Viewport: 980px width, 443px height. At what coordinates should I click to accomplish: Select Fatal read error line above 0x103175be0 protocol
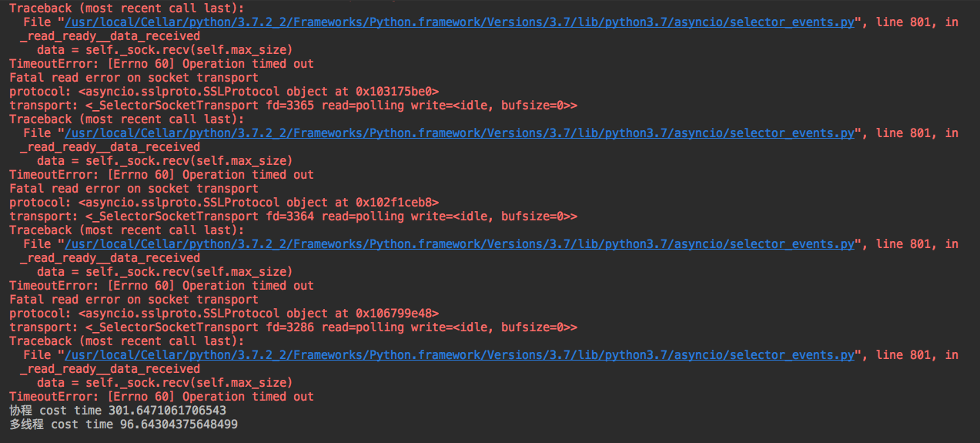(134, 78)
